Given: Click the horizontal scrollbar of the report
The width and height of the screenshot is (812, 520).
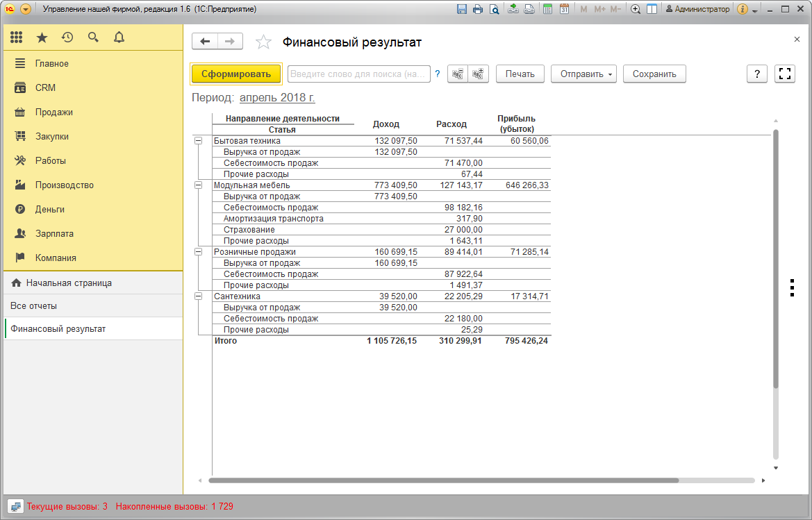Looking at the screenshot, I should [x=443, y=480].
